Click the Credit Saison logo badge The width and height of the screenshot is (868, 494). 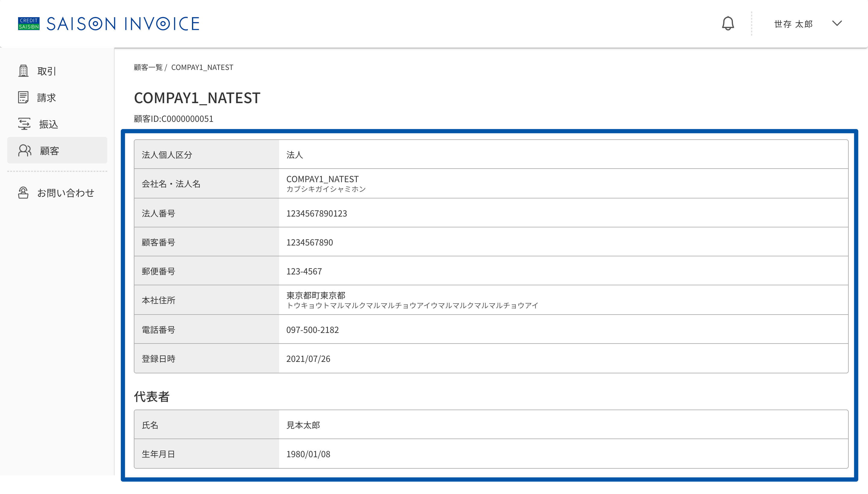tap(29, 24)
